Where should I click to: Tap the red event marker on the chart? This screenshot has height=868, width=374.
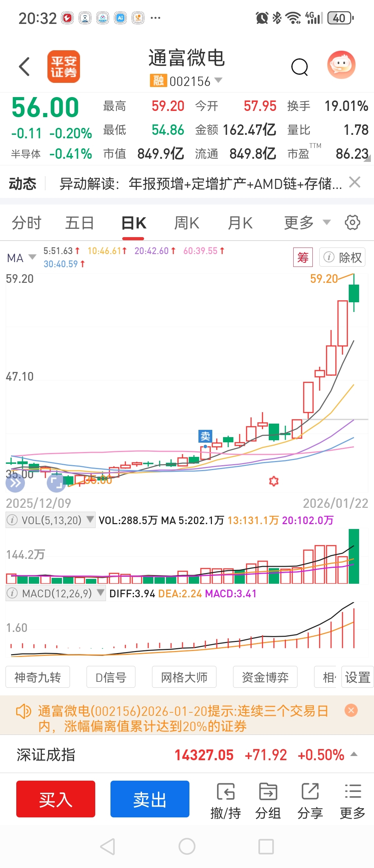click(274, 481)
